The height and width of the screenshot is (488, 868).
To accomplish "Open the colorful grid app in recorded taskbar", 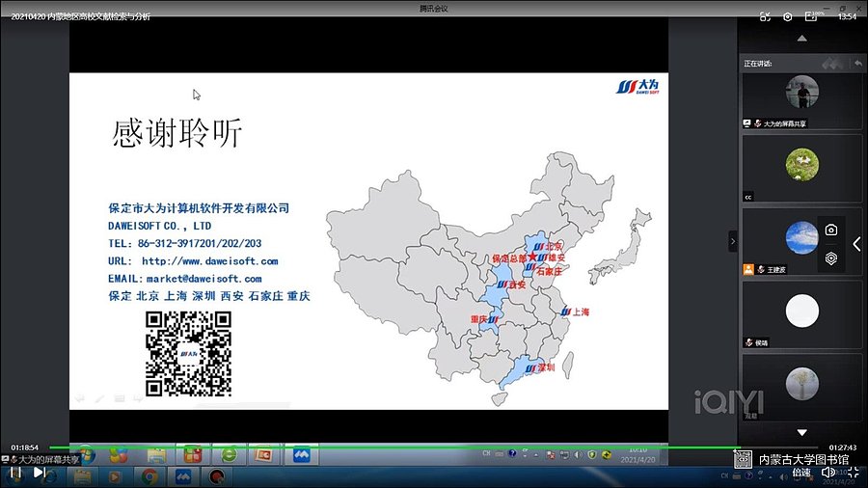I will tap(192, 455).
